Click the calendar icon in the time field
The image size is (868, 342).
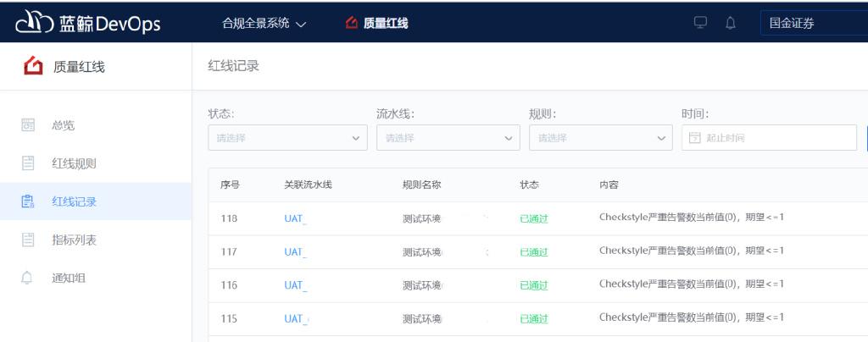click(x=695, y=138)
